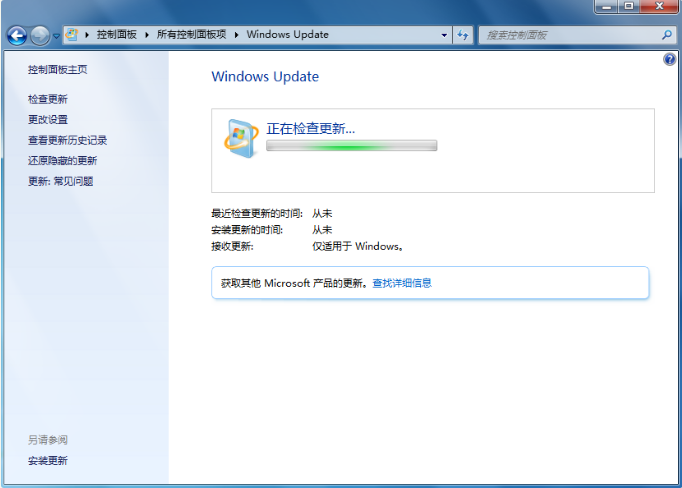
Task: Expand the arrow before 控制面板 breadcrumb
Action: (x=87, y=35)
